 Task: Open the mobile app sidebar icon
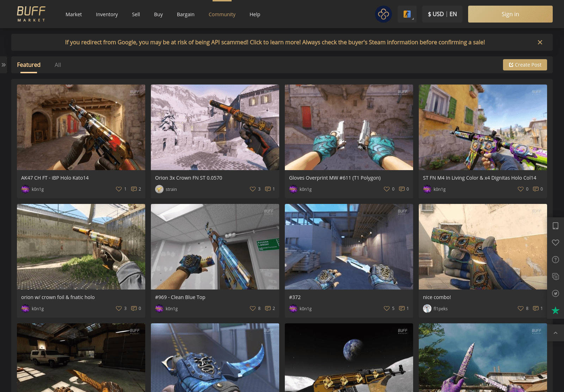pos(556,226)
